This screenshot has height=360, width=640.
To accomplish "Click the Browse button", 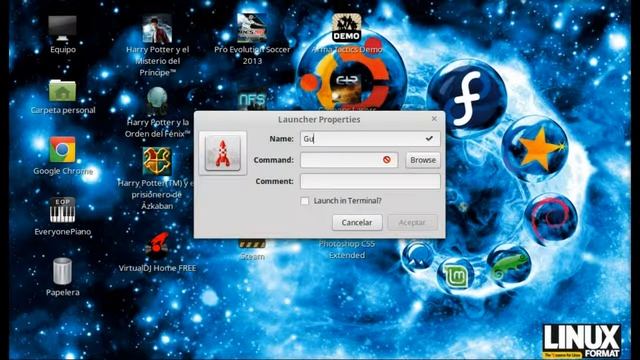I will pyautogui.click(x=423, y=160).
